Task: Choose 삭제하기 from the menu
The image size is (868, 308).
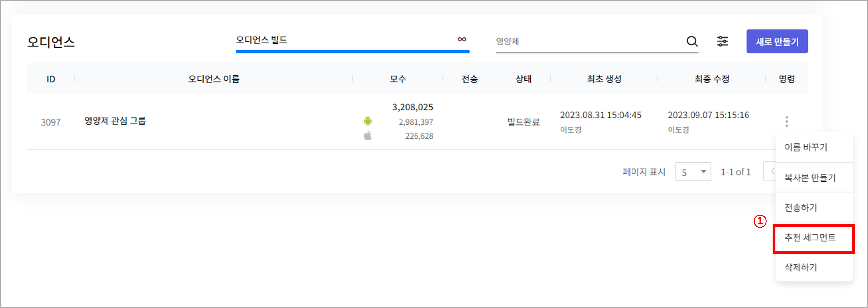Action: (x=801, y=267)
